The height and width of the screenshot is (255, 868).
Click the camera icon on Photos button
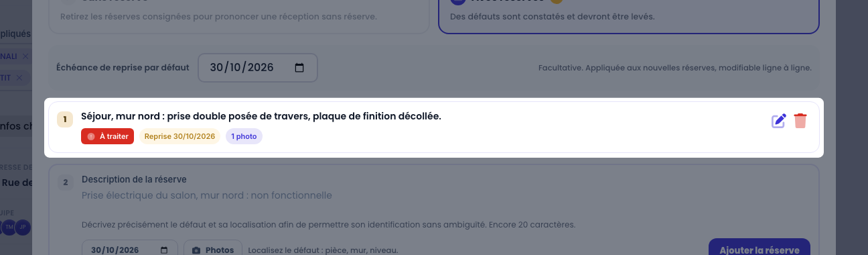[x=196, y=250]
